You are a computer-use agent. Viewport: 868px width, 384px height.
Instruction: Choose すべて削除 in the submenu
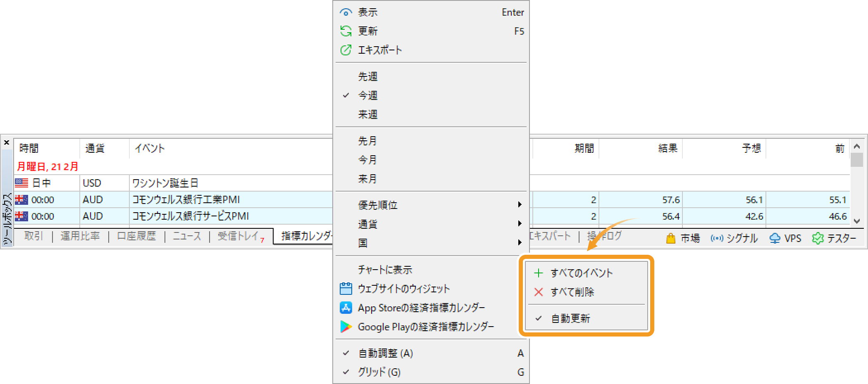tap(586, 292)
